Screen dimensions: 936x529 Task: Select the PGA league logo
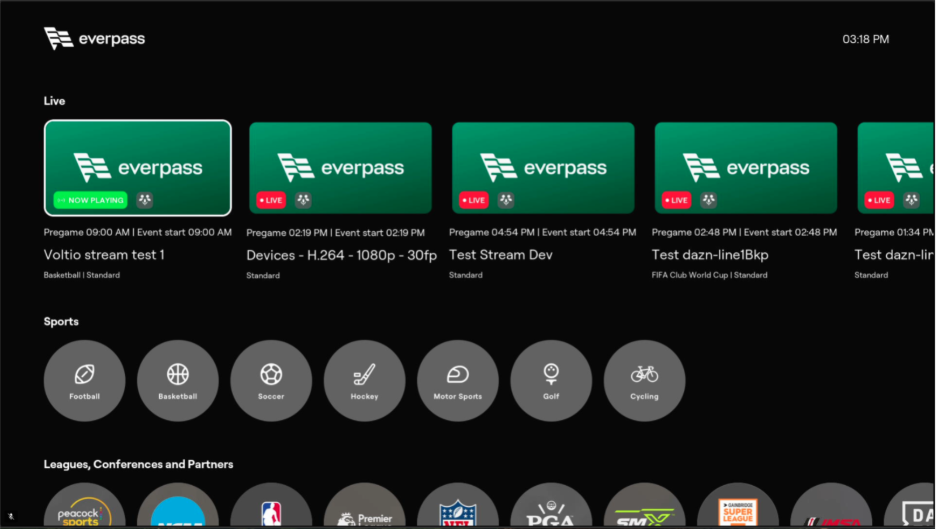(x=551, y=510)
